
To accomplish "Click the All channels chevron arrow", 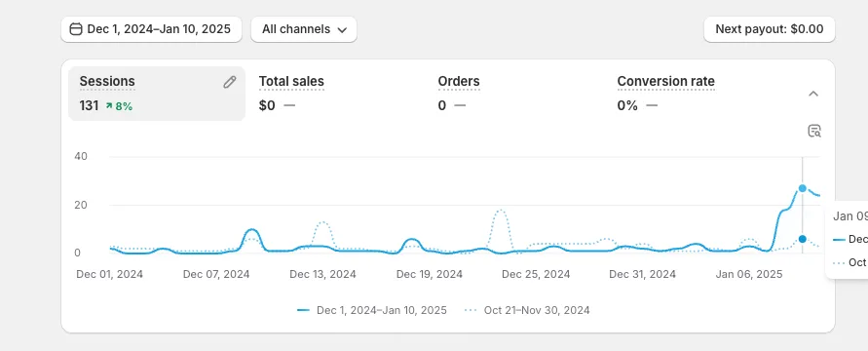I will pyautogui.click(x=342, y=30).
